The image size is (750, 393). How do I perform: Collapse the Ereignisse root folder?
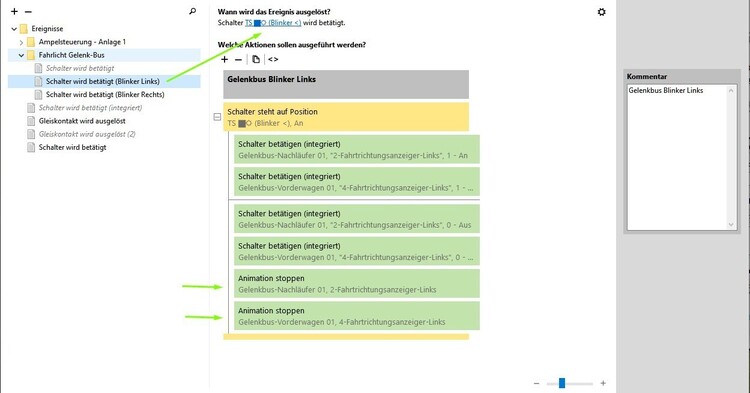14,29
